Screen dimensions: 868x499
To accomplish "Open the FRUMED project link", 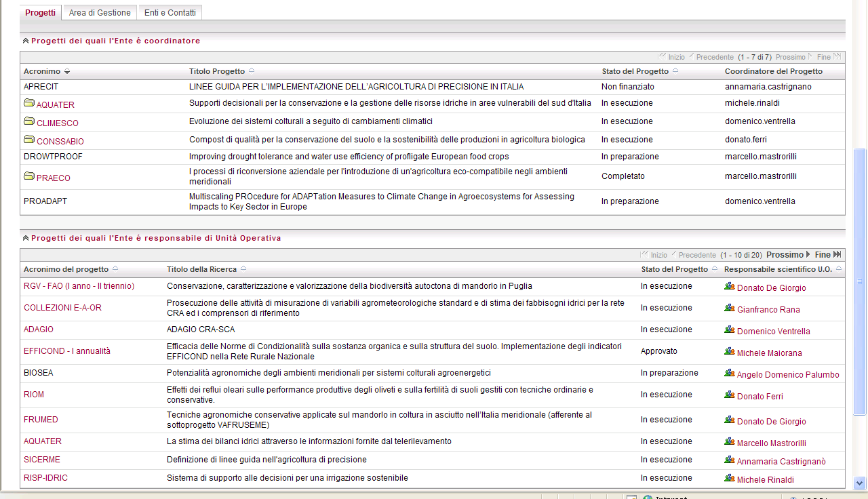I will click(41, 420).
